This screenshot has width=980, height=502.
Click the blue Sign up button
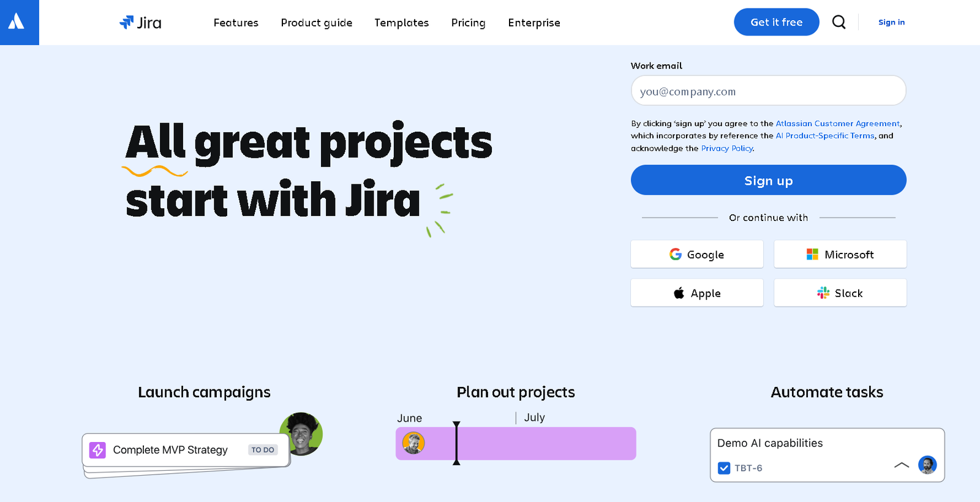coord(768,180)
